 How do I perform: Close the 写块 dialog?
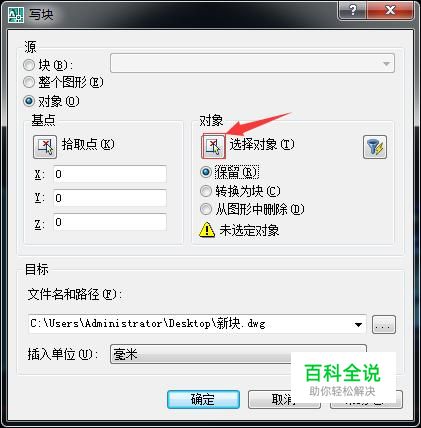click(390, 10)
